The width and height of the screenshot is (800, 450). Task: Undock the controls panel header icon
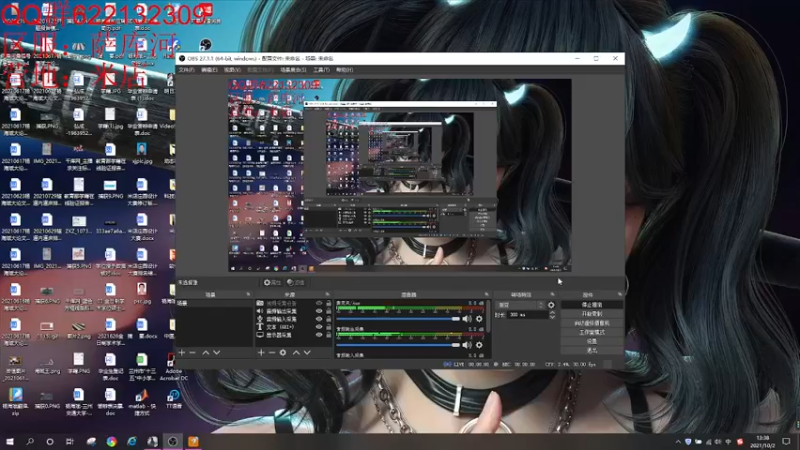pyautogui.click(x=620, y=294)
